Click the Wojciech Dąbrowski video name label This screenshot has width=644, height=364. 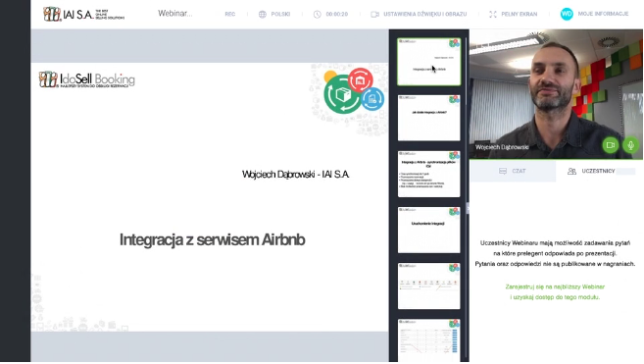[502, 147]
